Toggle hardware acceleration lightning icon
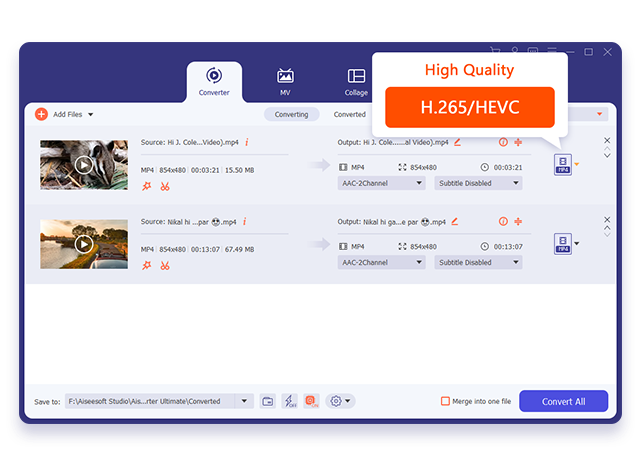 click(289, 401)
